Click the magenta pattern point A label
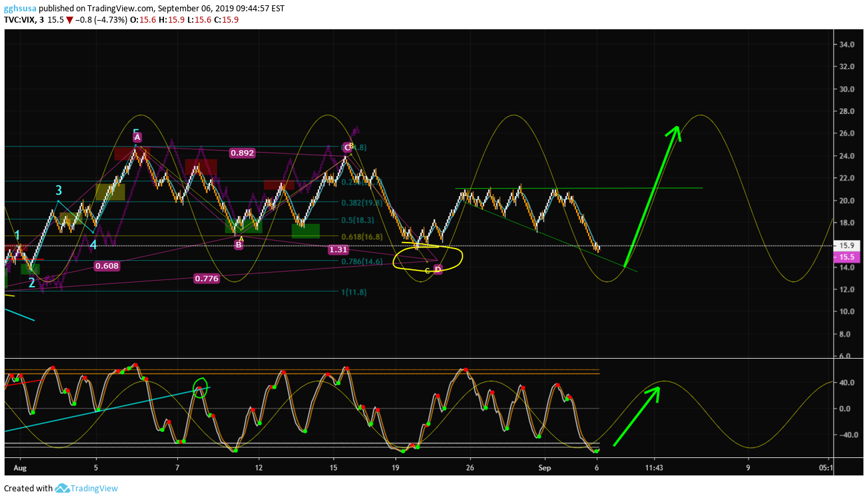868x500 pixels. point(137,137)
